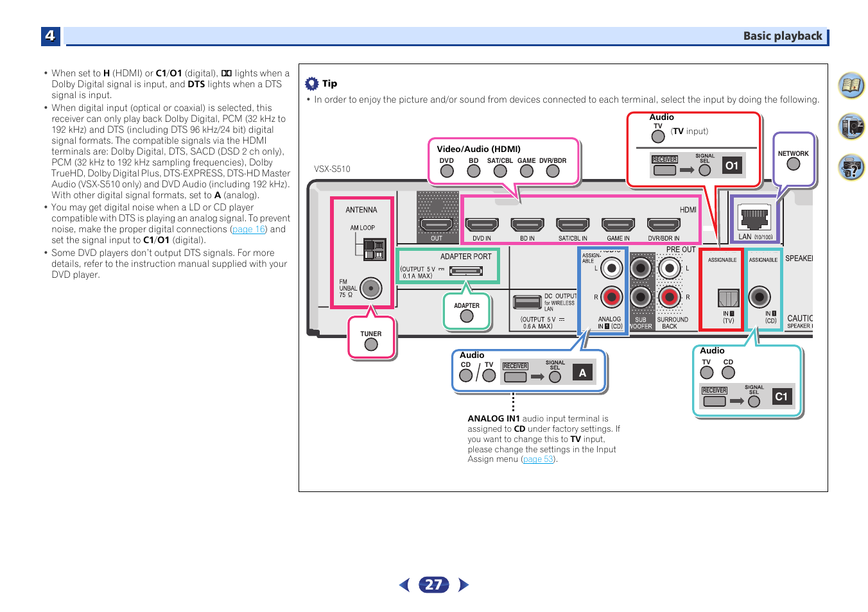Click the ADAPTER PORT connector
868x612 pixels.
coord(467,271)
